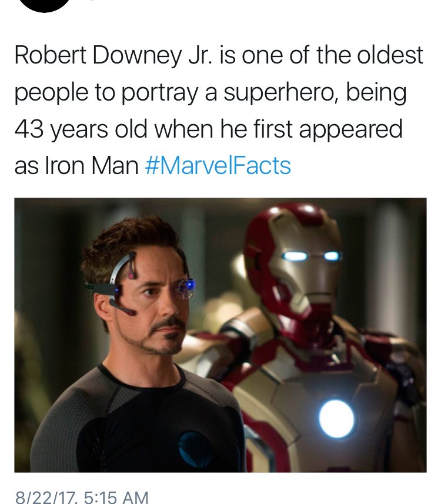Tap the glowing arc reactor in the photo

point(336,419)
